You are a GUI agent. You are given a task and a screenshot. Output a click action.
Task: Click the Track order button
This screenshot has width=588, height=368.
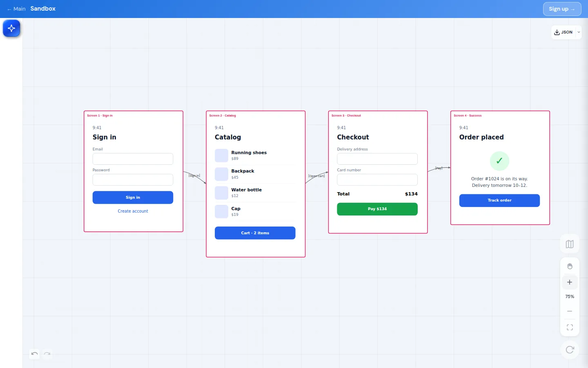pos(499,200)
